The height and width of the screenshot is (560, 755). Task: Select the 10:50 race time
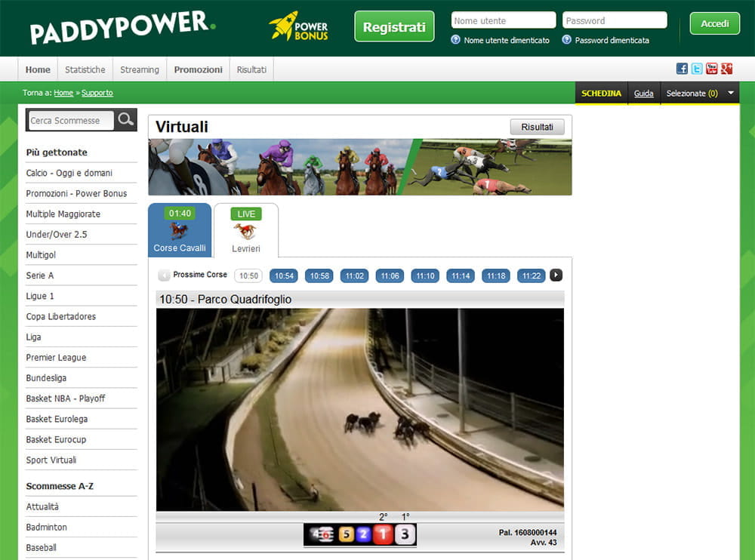coord(248,275)
